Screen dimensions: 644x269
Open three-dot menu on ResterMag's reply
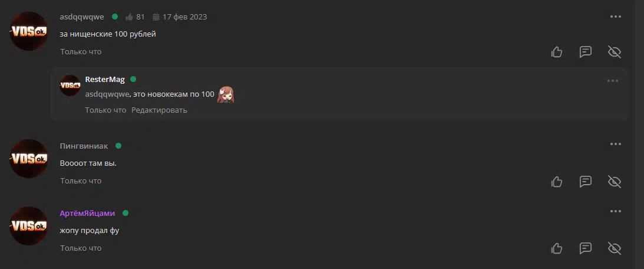click(612, 81)
